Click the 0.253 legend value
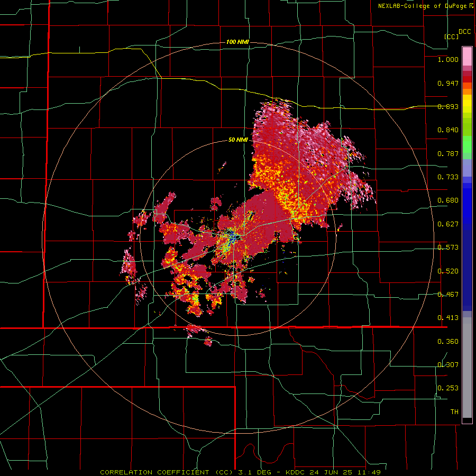 (x=448, y=388)
